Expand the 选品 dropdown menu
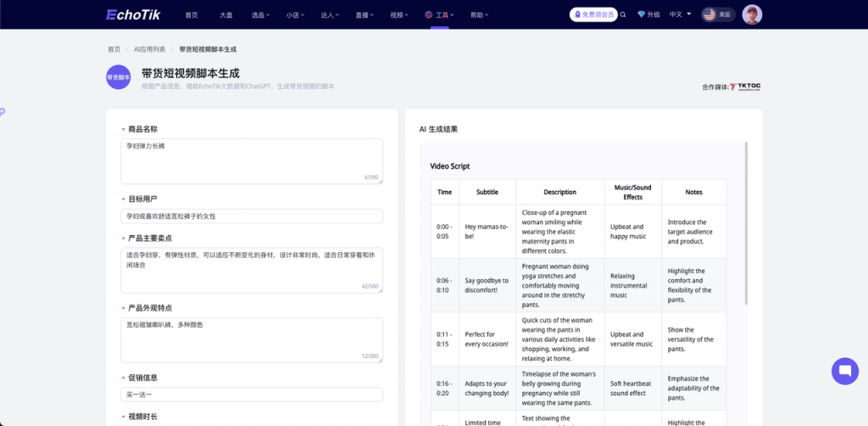The width and height of the screenshot is (868, 426). pyautogui.click(x=259, y=14)
